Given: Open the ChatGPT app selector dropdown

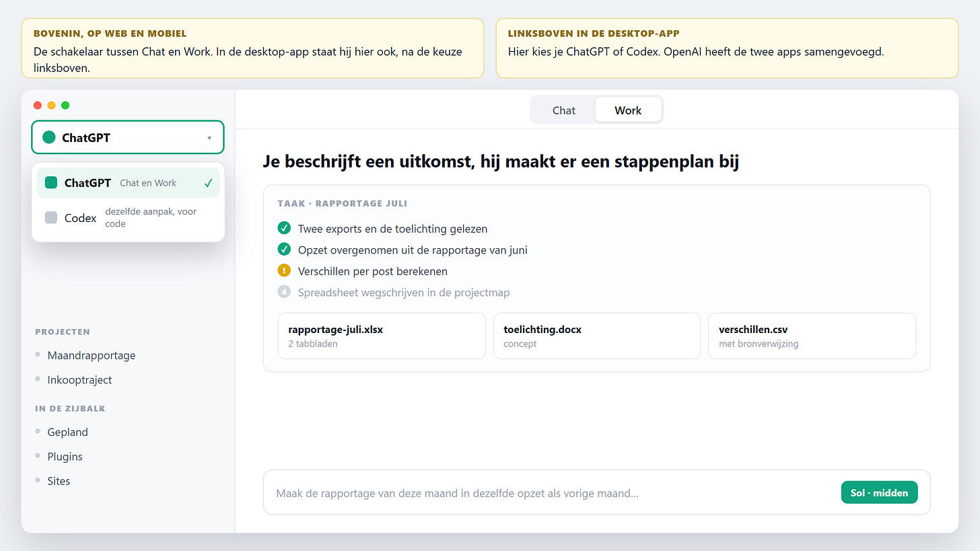Looking at the screenshot, I should (x=128, y=137).
